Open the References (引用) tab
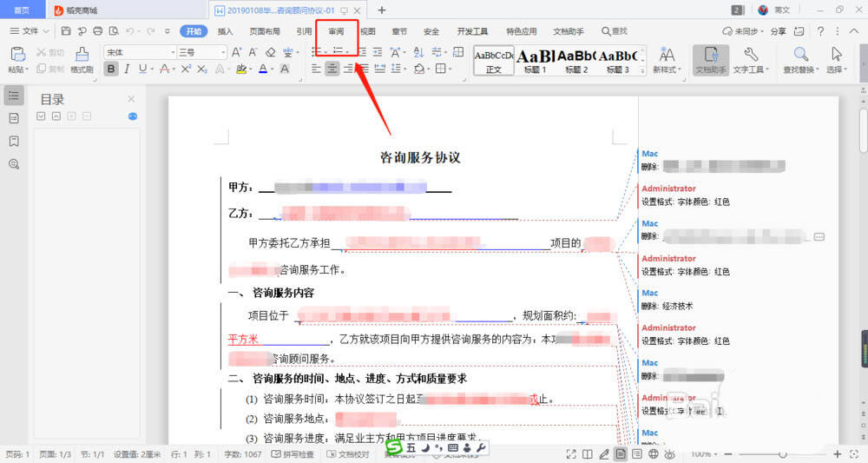 click(303, 31)
